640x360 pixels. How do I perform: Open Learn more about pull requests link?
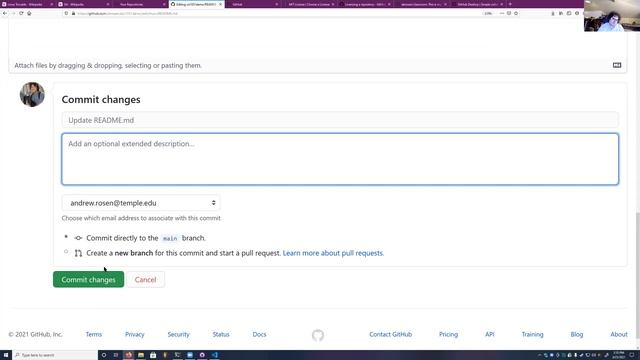point(333,253)
